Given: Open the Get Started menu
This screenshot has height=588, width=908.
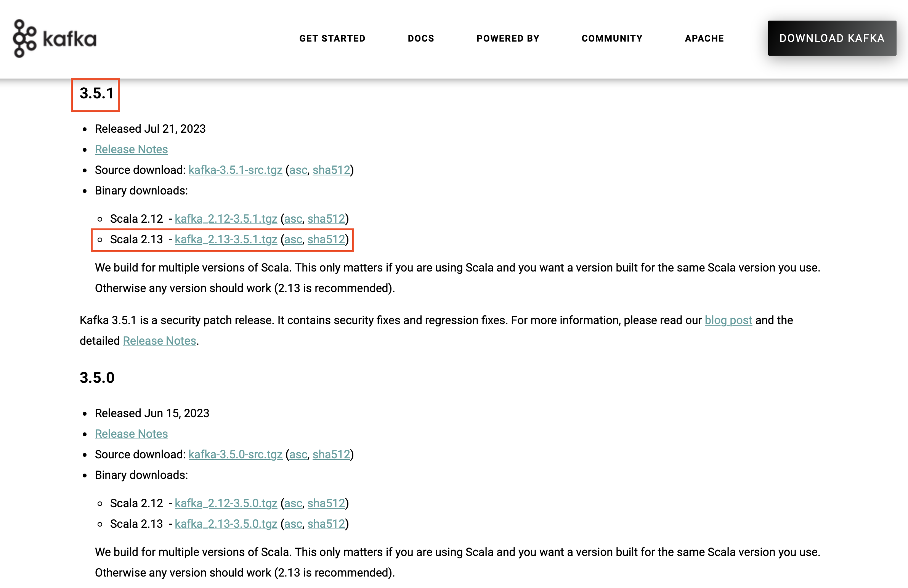Looking at the screenshot, I should [x=332, y=39].
